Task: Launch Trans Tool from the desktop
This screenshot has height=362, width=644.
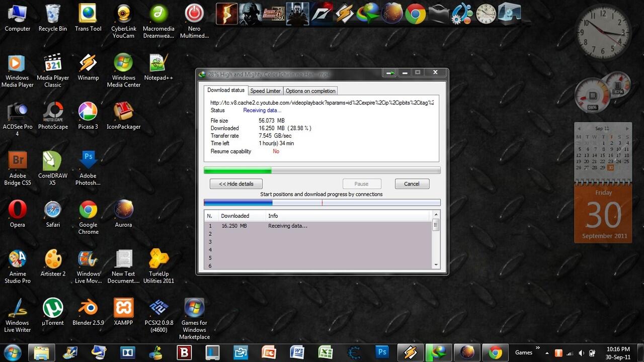Action: coord(88,18)
